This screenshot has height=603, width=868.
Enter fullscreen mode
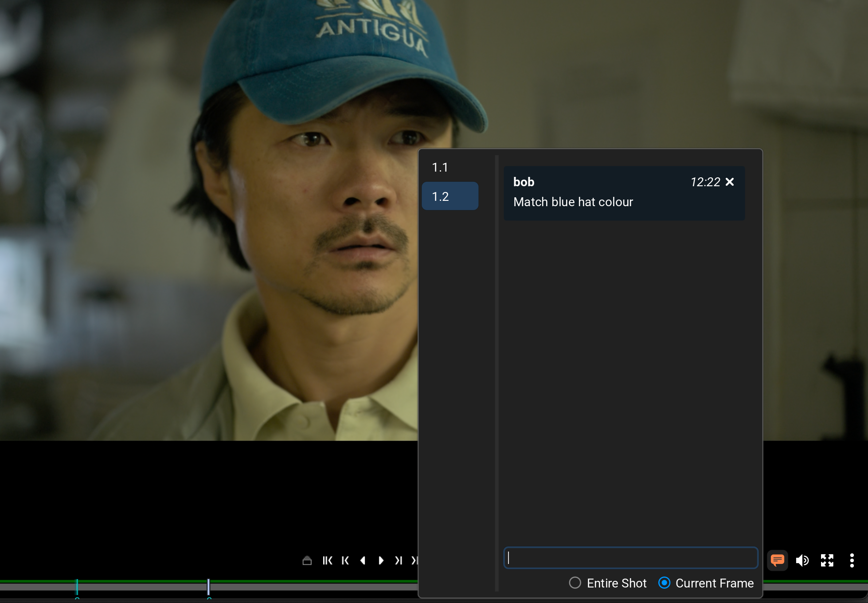(x=827, y=561)
